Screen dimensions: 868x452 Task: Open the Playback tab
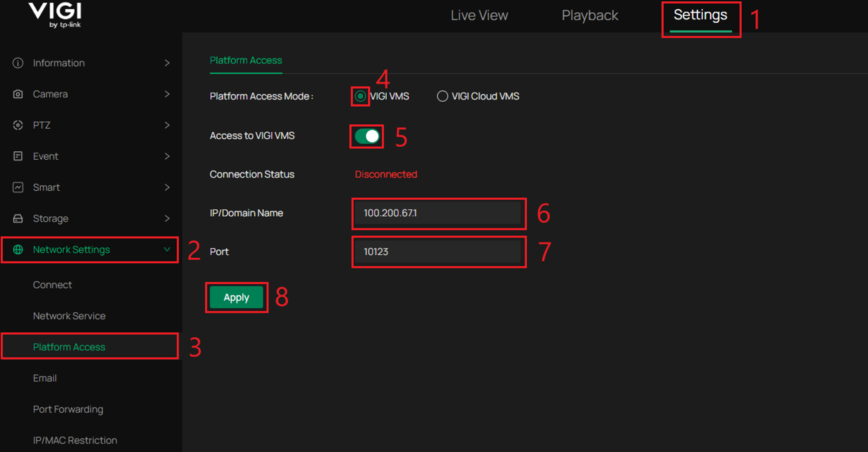(x=590, y=15)
